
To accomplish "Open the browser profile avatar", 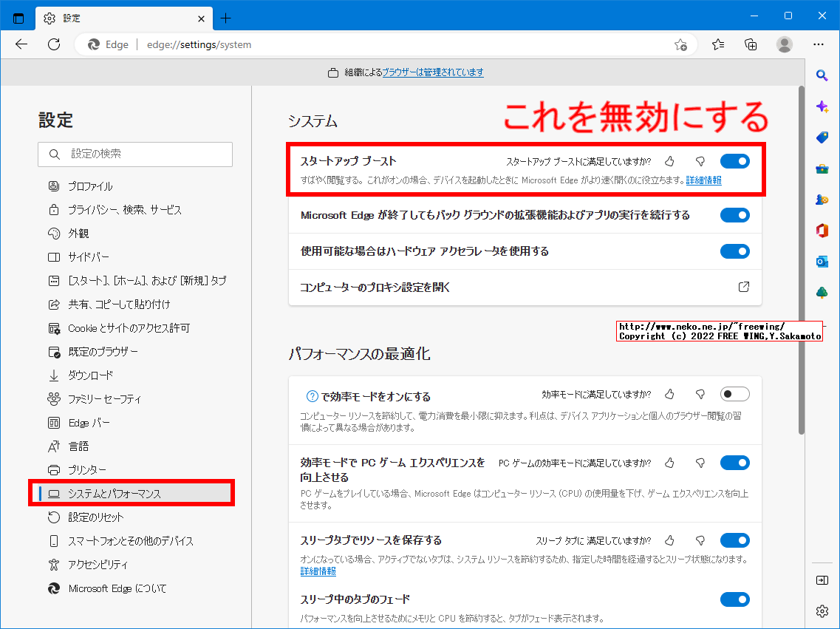I will coord(785,44).
